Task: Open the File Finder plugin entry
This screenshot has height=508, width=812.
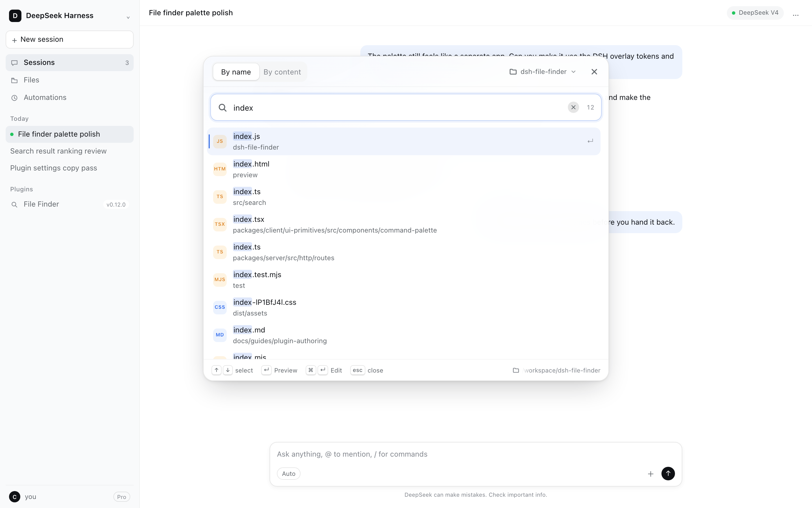Action: pyautogui.click(x=69, y=204)
